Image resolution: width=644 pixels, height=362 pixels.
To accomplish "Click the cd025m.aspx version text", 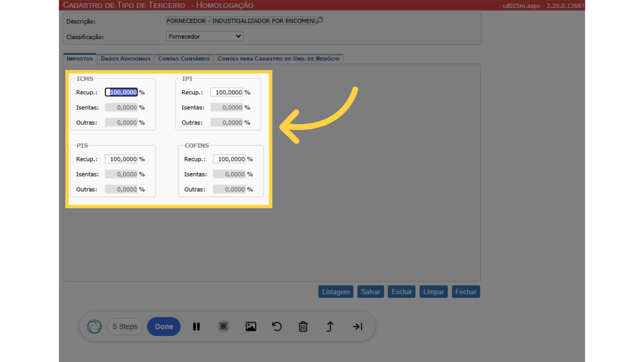I will click(543, 6).
